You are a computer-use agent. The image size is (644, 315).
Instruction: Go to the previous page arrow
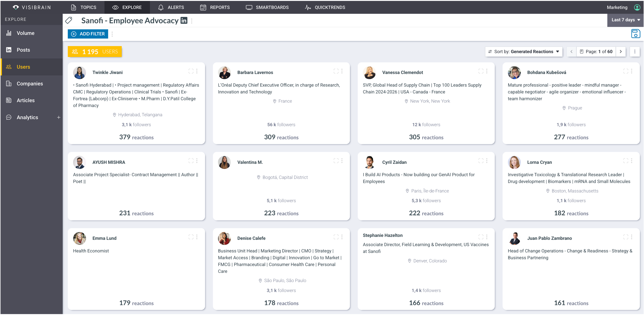click(572, 52)
